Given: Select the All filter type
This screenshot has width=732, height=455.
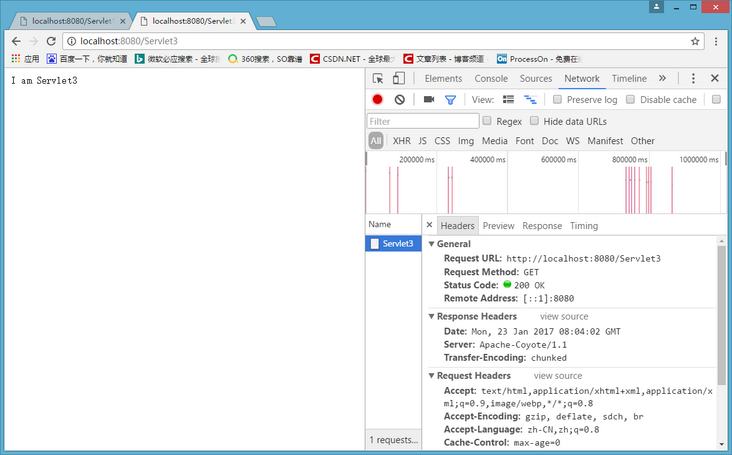Looking at the screenshot, I should pos(376,141).
